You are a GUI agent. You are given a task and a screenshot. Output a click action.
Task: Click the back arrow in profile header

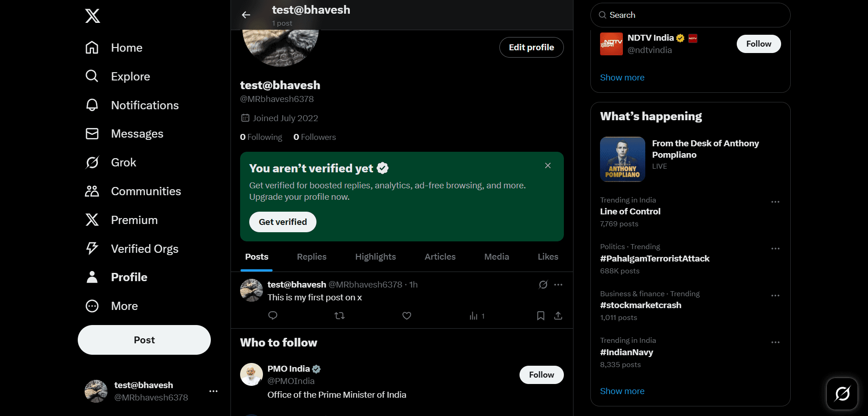coord(246,15)
